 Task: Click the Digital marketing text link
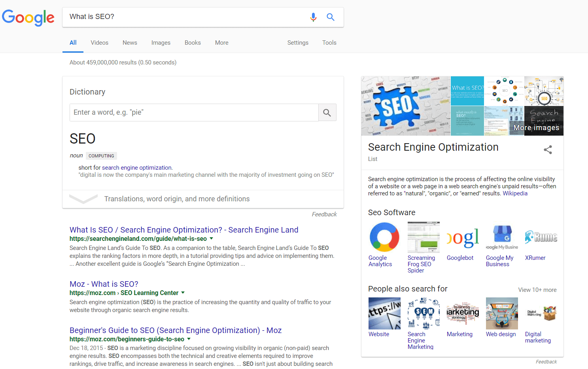(x=538, y=337)
